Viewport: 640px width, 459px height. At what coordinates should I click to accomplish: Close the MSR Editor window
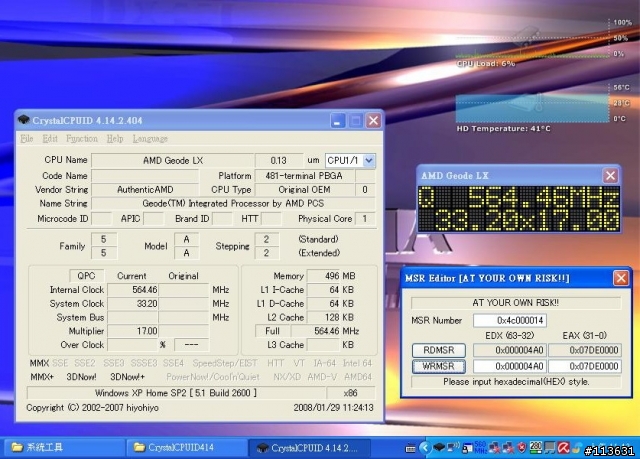pos(621,278)
